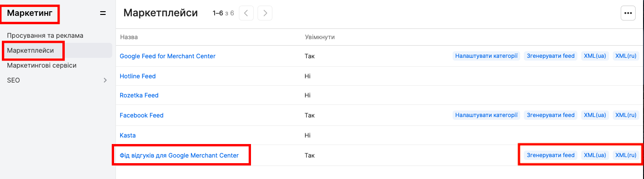Open Google Feed for Merchant Center link

pyautogui.click(x=168, y=56)
